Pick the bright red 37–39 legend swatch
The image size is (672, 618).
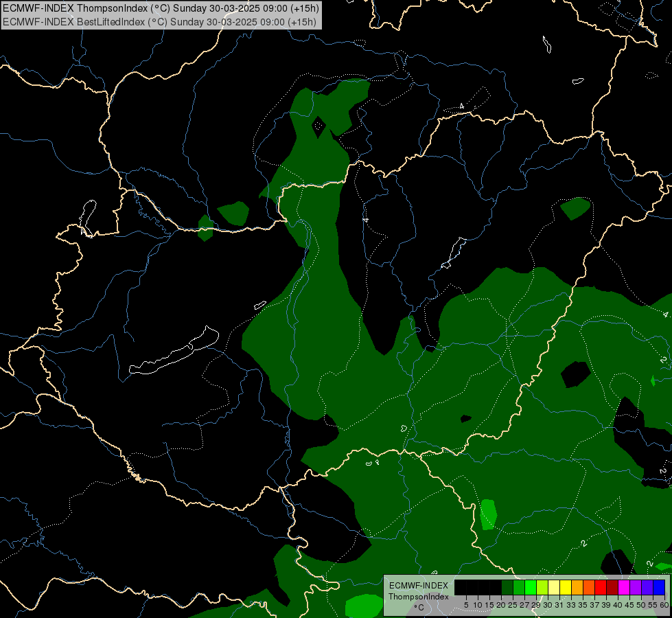point(601,587)
